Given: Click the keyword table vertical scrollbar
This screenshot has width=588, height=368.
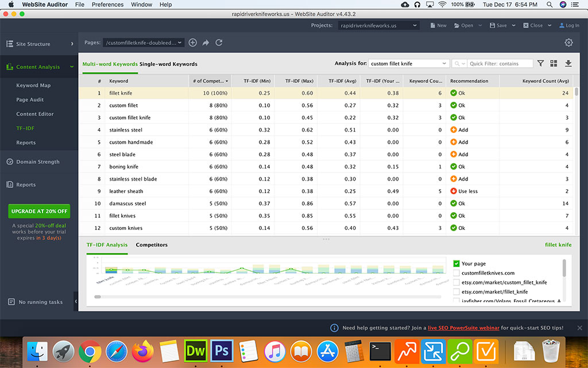Looking at the screenshot, I should (577, 91).
